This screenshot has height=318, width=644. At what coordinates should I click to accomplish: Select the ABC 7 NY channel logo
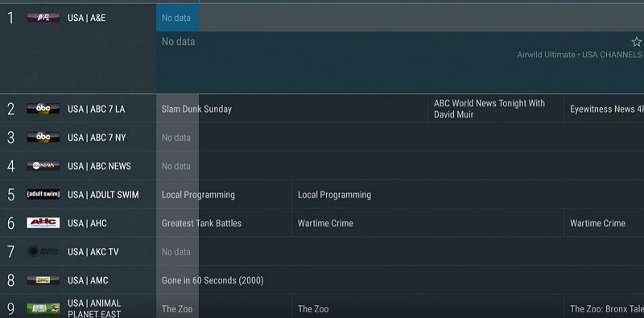coord(43,137)
